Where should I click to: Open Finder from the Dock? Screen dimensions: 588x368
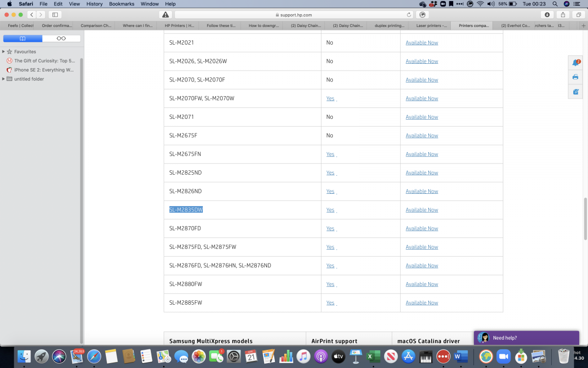pos(24,356)
